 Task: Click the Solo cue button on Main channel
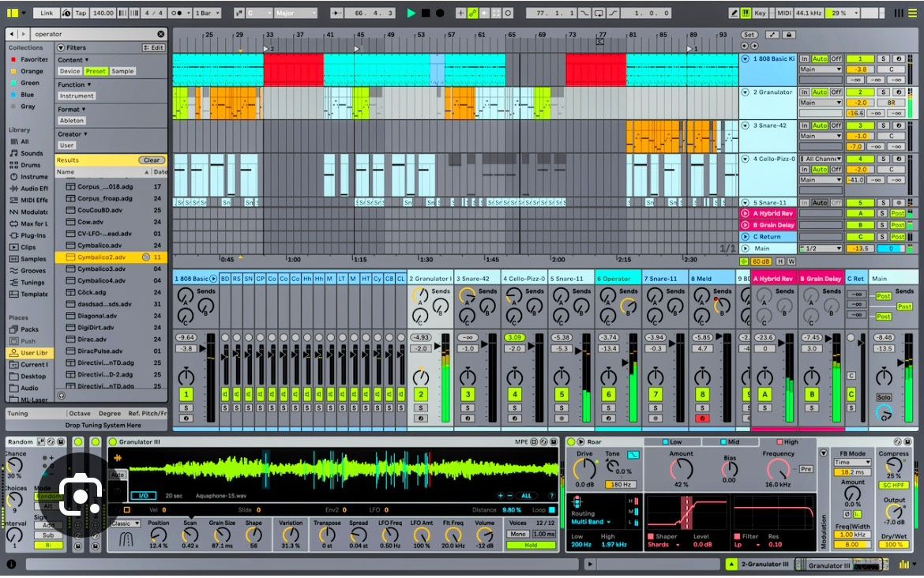click(x=884, y=398)
